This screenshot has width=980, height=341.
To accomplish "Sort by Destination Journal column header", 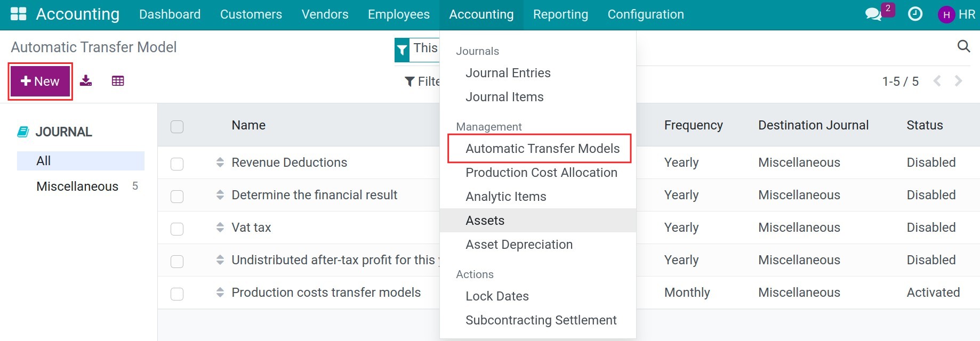I will click(813, 125).
